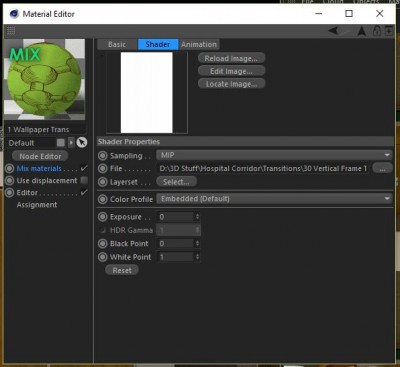Select the Mix materials channel
The width and height of the screenshot is (400, 367).
point(39,168)
